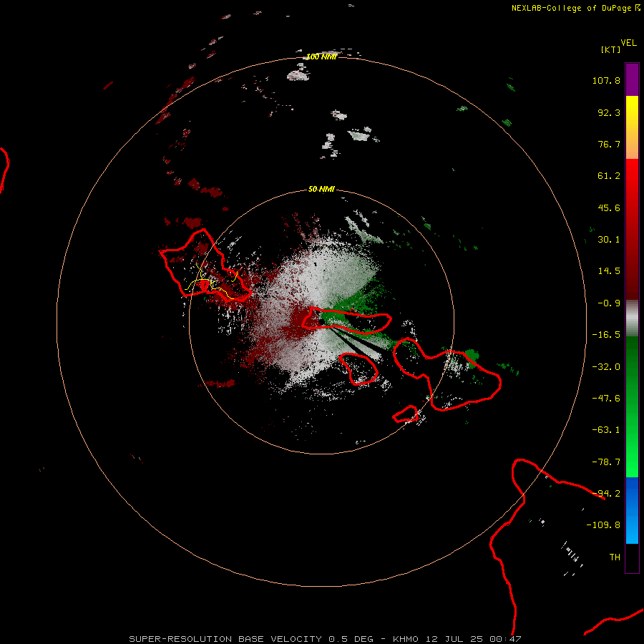Click the -63.1 velocity scale value
This screenshot has width=644, height=644.
pos(606,430)
